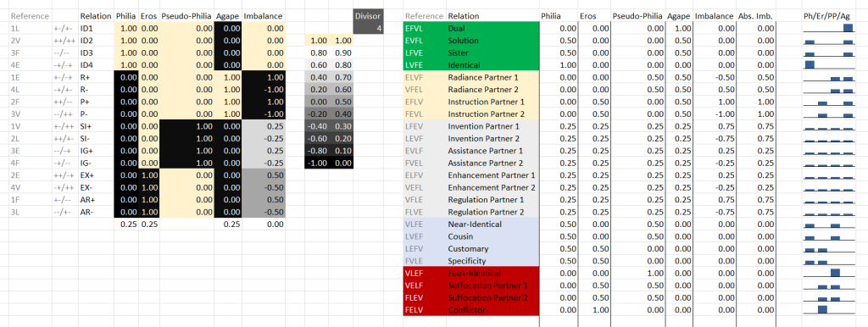Viewport: 868px width, 327px height.
Task: Click the Faux-Identical red cell
Action: (492, 273)
